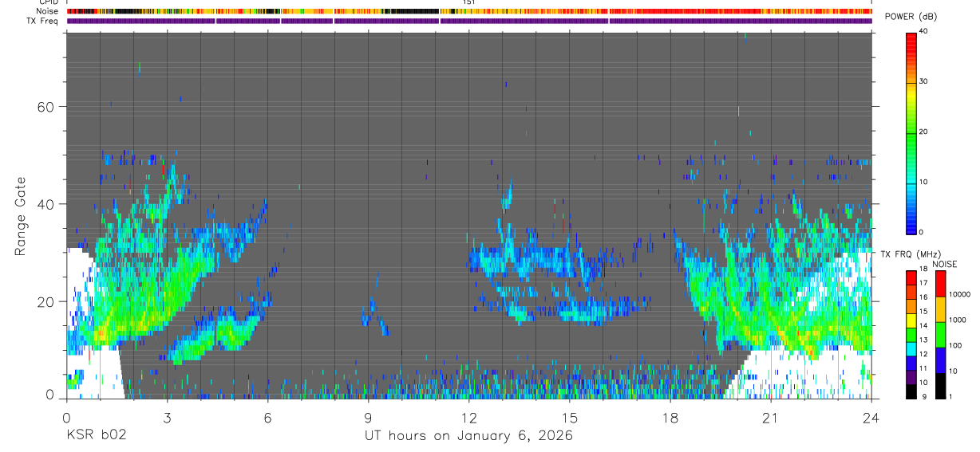980x452 pixels.
Task: Click the 151 CPID value at top
Action: [x=469, y=2]
